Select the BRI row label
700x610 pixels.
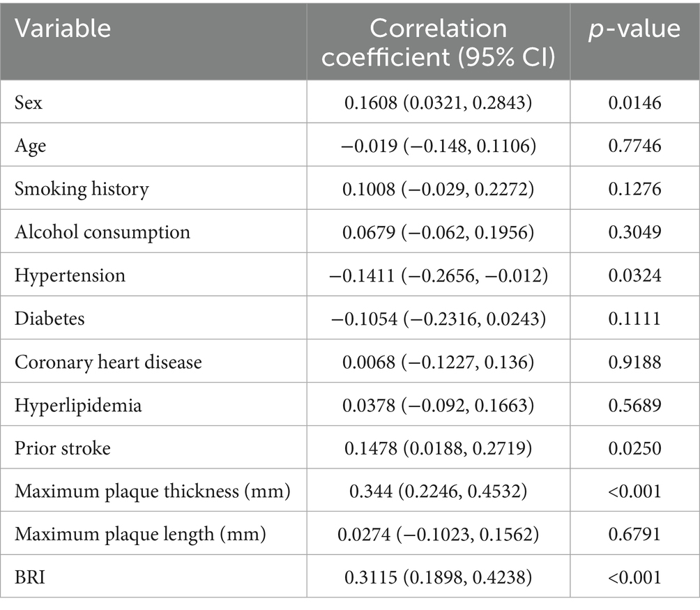[29, 577]
